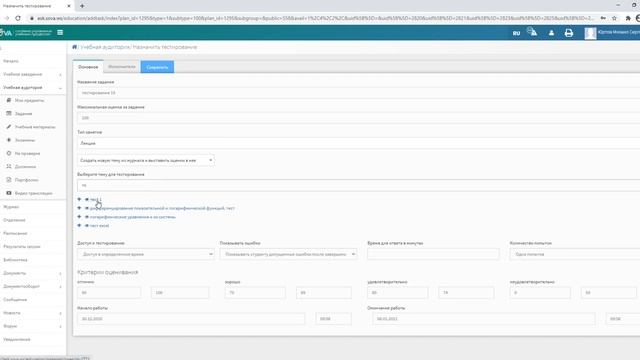Screen dimensions: 640x360
Task: Expand the «Документы» sidebar section
Action: pos(32,273)
